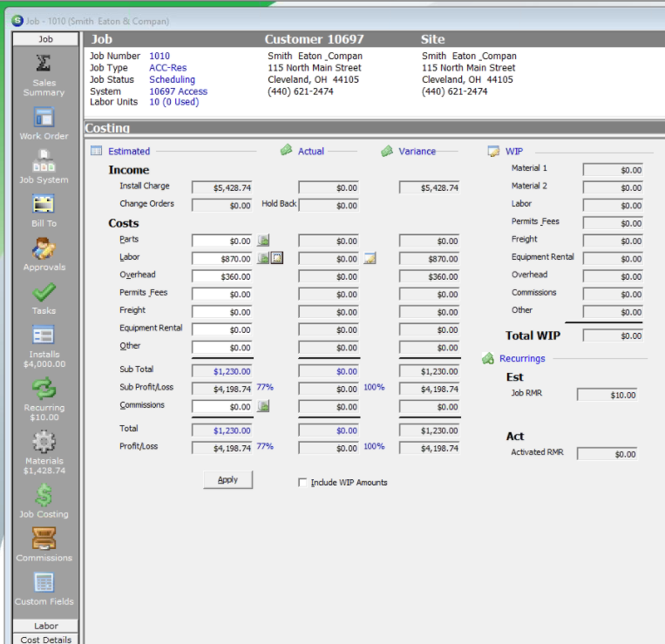This screenshot has height=644, width=665.
Task: Click the WIP Equipment Rental field
Action: 613,259
